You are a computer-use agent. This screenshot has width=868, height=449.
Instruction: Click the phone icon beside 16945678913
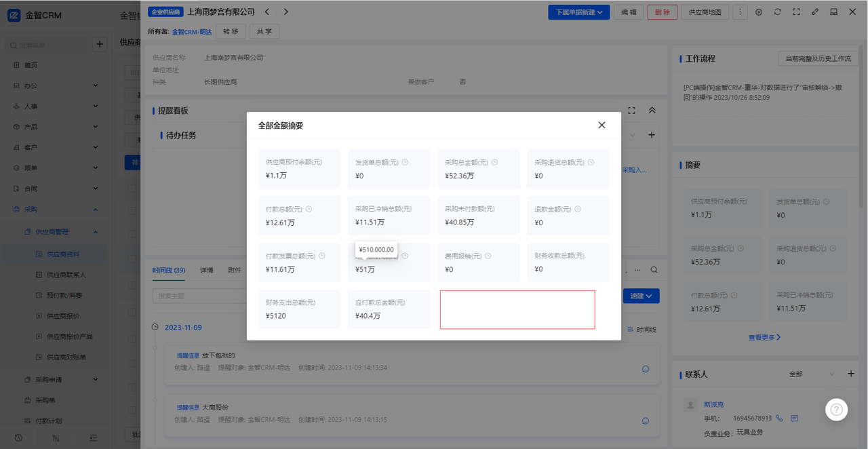[779, 418]
